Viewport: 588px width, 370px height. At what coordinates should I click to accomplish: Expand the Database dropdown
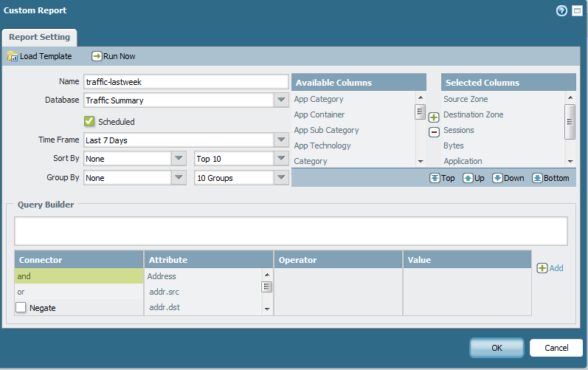point(281,100)
